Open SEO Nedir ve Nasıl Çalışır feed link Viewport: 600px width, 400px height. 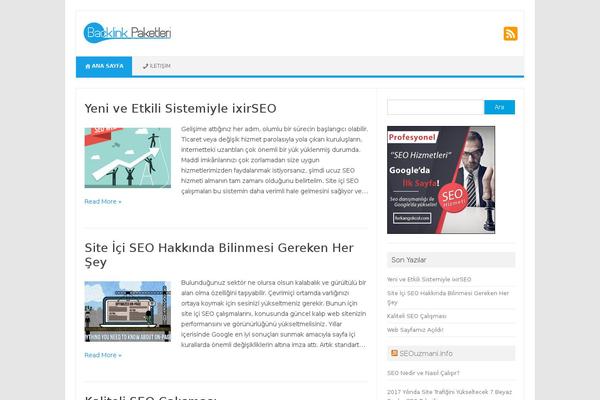pyautogui.click(x=423, y=373)
